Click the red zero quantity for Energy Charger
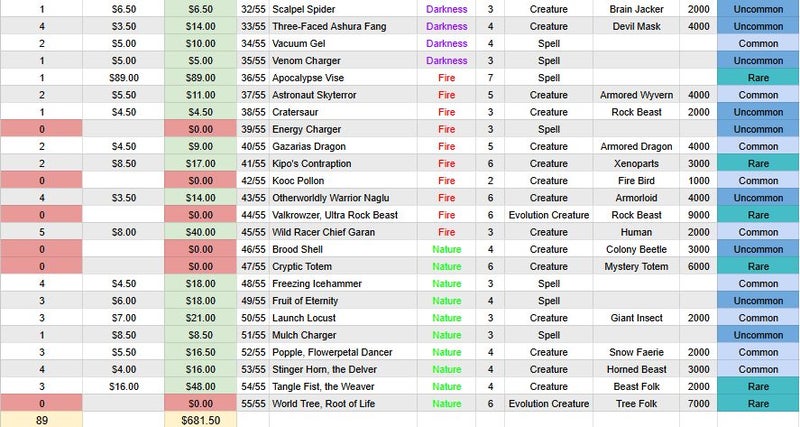Image resolution: width=800 pixels, height=427 pixels. [41, 129]
